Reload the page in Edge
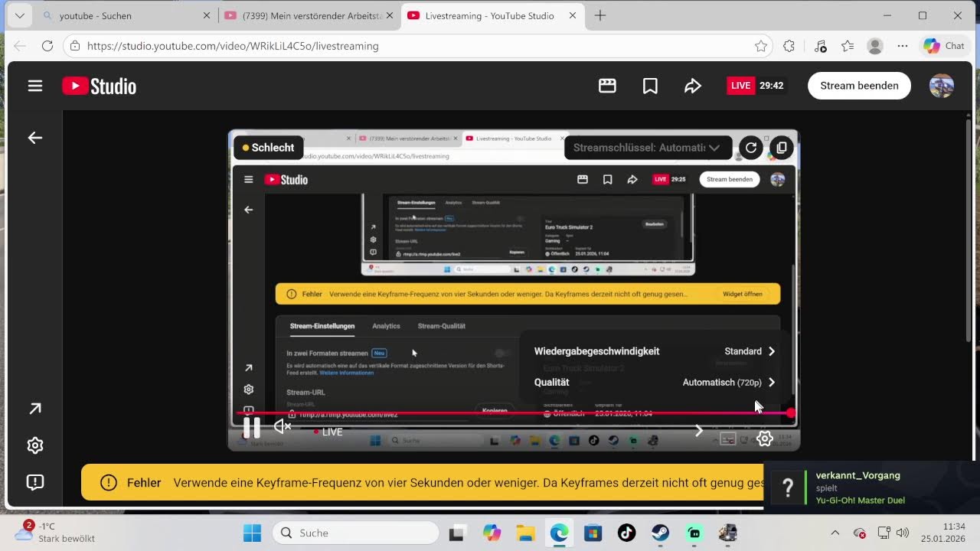Image resolution: width=980 pixels, height=551 pixels. (x=47, y=46)
